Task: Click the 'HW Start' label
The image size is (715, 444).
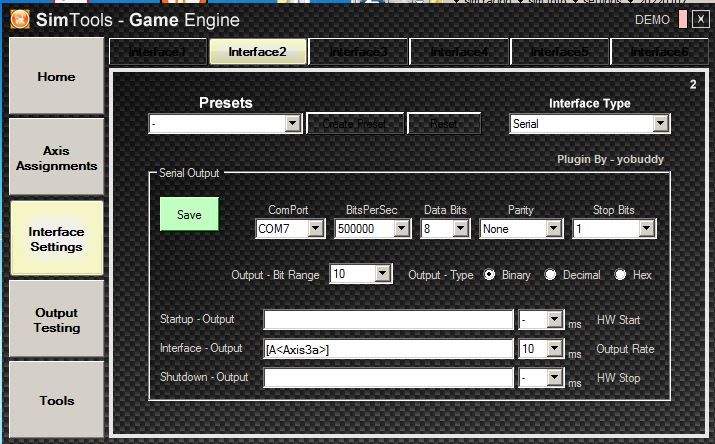Action: tap(618, 320)
